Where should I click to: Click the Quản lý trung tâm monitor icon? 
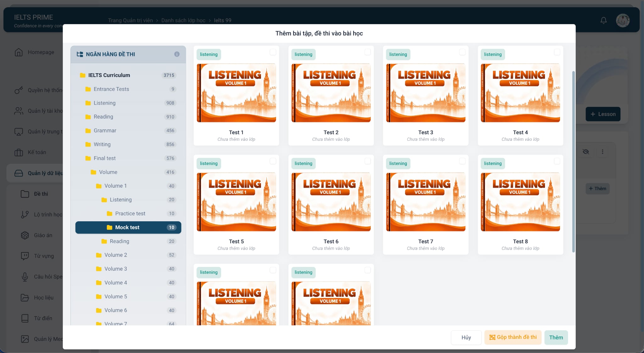19,132
